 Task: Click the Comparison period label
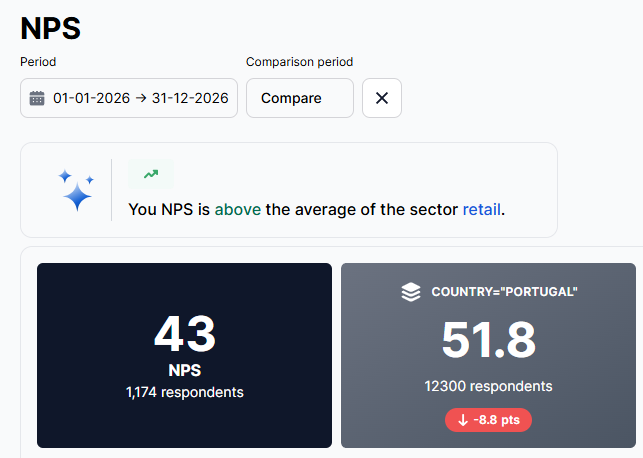[299, 62]
